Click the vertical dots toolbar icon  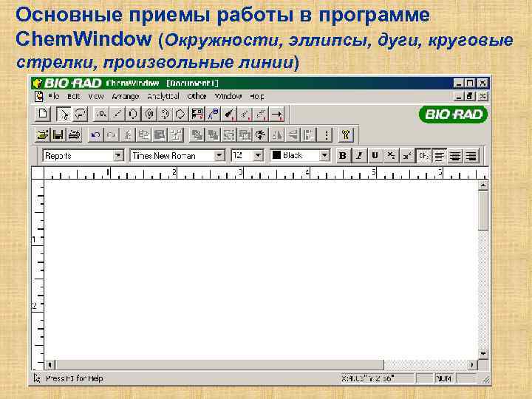[x=327, y=135]
